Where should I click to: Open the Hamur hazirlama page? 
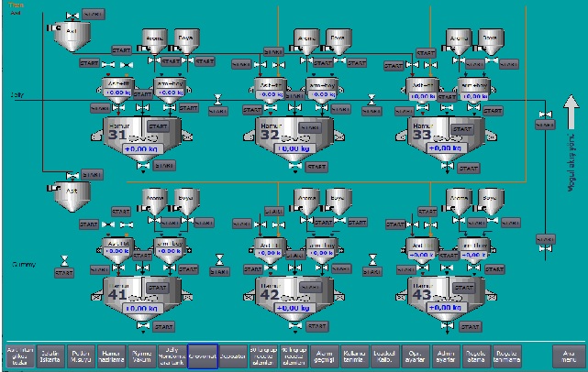(x=110, y=356)
